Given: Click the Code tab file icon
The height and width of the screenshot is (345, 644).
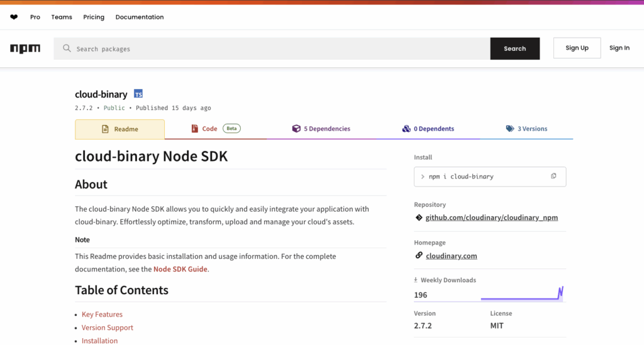Looking at the screenshot, I should coord(195,128).
